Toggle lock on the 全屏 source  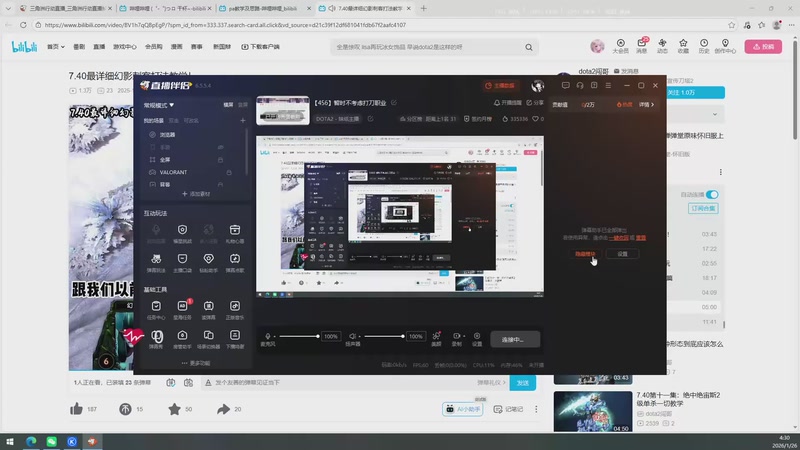pyautogui.click(x=220, y=160)
